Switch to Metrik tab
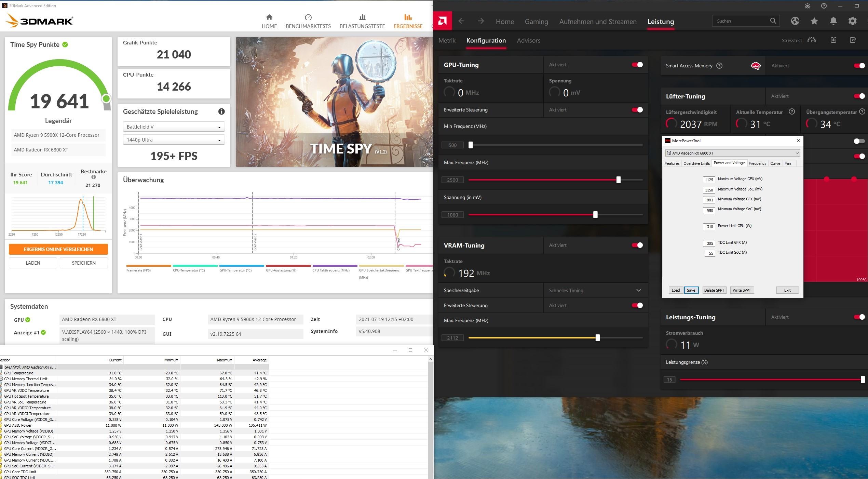This screenshot has height=479, width=868. (447, 40)
